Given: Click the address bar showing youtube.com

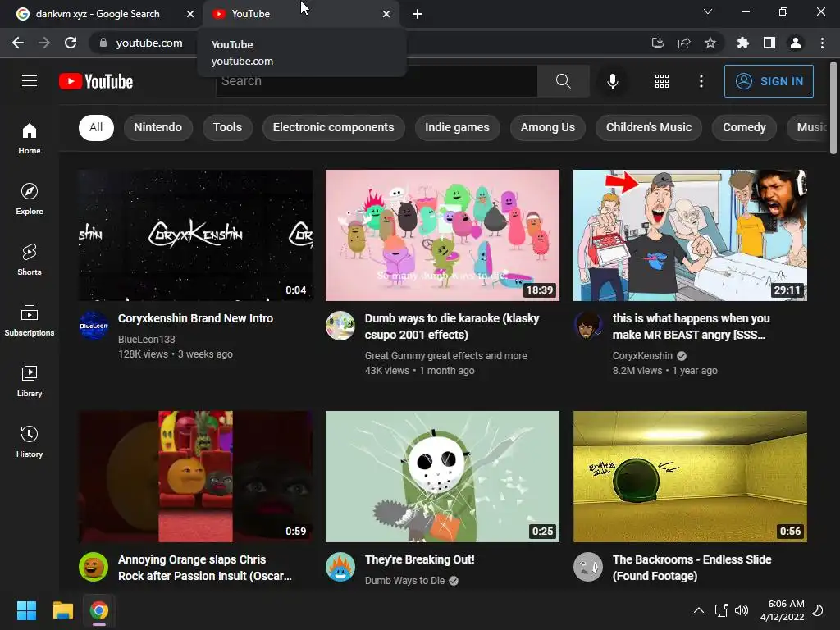Looking at the screenshot, I should (149, 43).
